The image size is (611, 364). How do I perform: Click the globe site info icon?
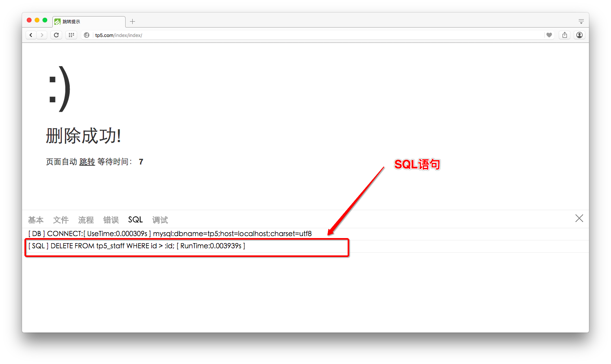pyautogui.click(x=87, y=35)
